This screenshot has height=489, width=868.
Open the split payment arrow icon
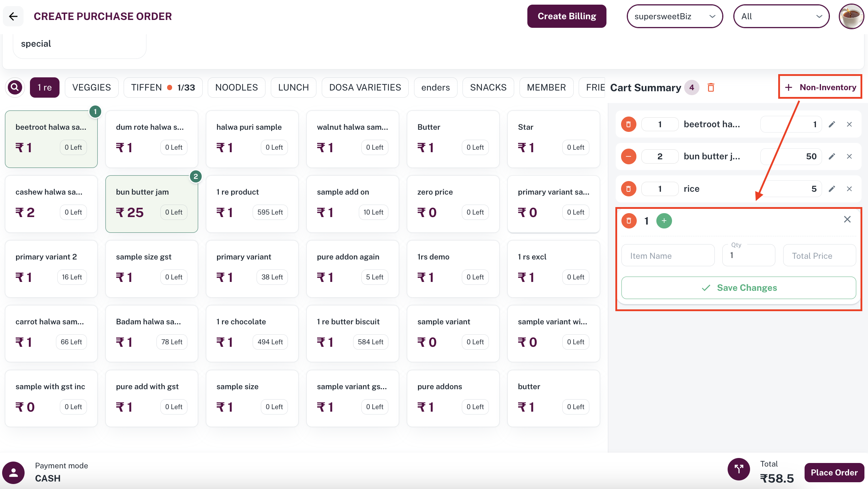(739, 469)
